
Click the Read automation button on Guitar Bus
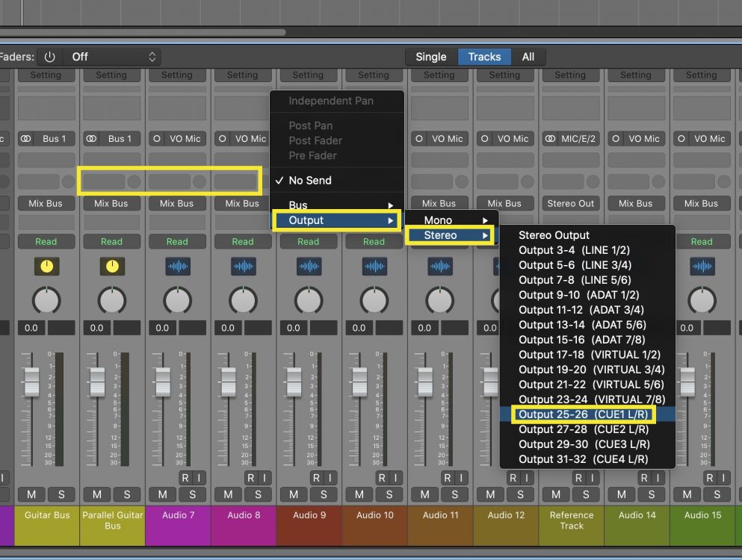pos(46,241)
